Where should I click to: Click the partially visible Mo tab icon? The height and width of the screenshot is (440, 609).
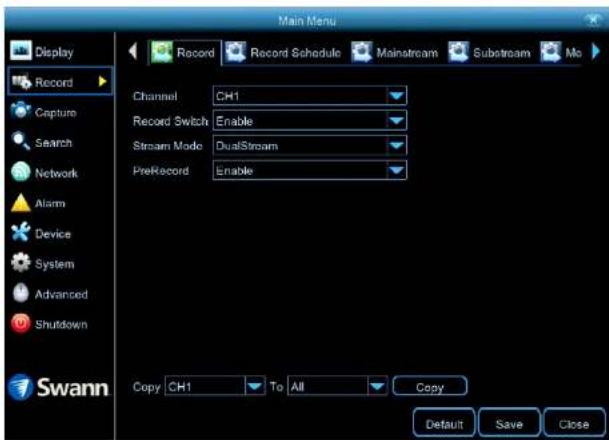pyautogui.click(x=551, y=52)
